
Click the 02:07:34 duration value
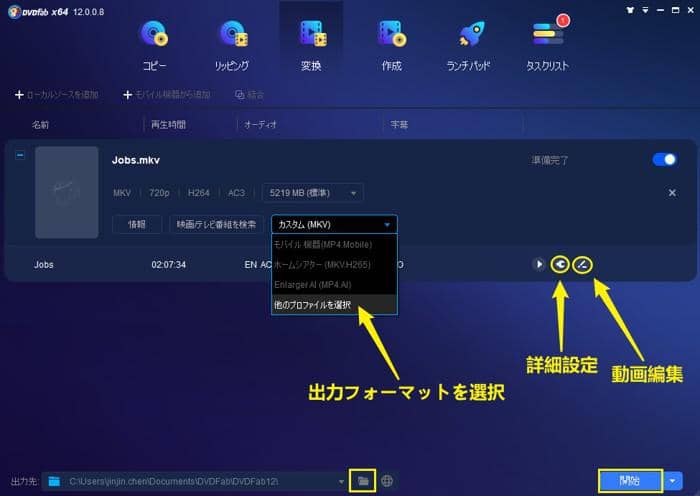[x=168, y=265]
